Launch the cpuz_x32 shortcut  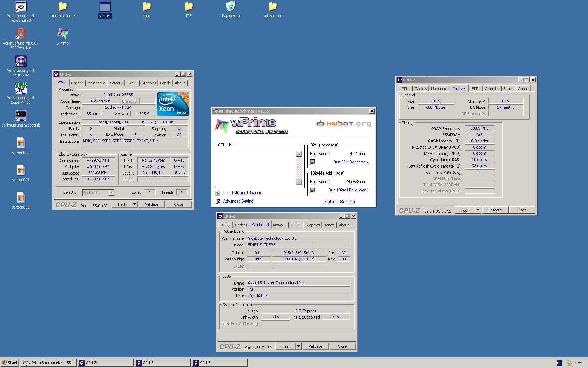pos(21,61)
